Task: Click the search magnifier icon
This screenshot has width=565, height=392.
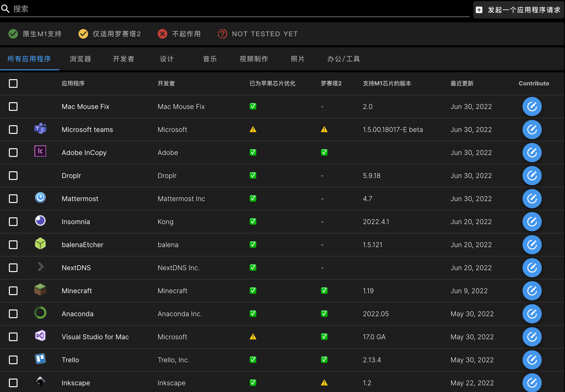Action: point(5,9)
